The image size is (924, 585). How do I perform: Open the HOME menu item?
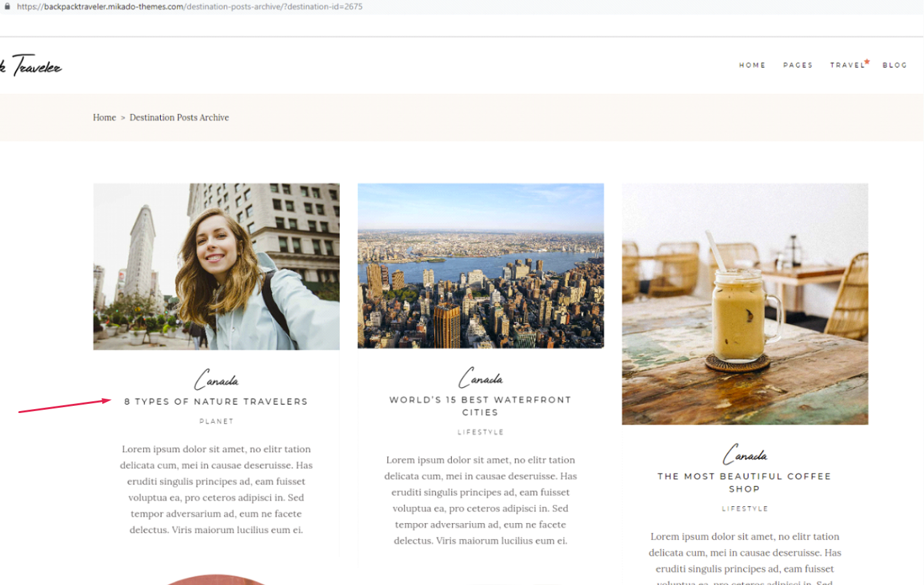point(752,65)
